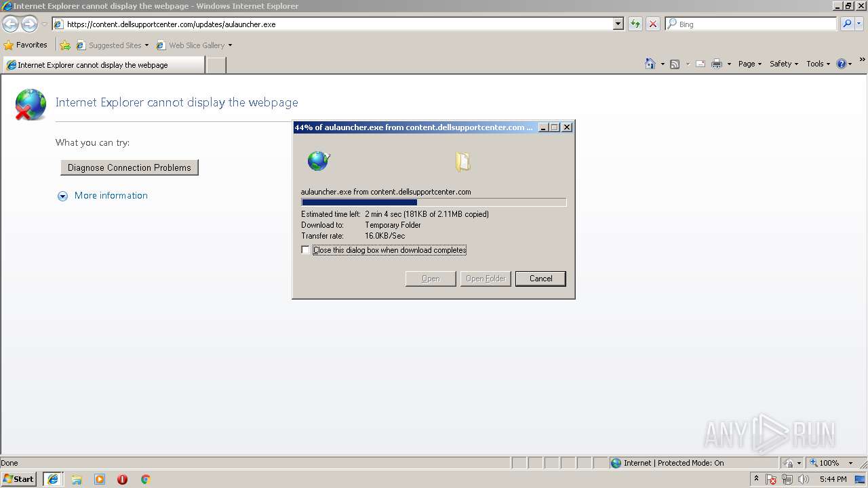868x488 pixels.
Task: Click the Home icon in command bar
Action: coord(650,64)
